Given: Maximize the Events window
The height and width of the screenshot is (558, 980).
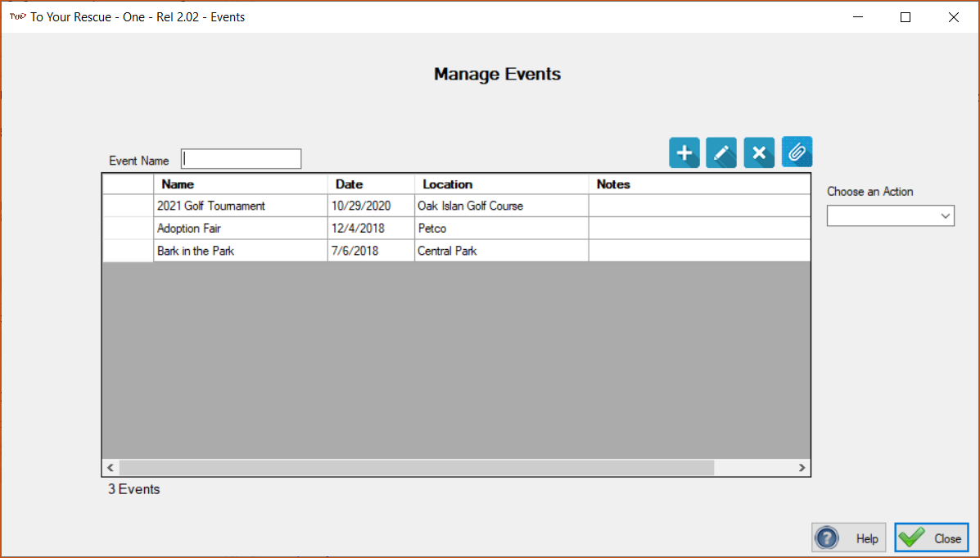Looking at the screenshot, I should point(905,17).
